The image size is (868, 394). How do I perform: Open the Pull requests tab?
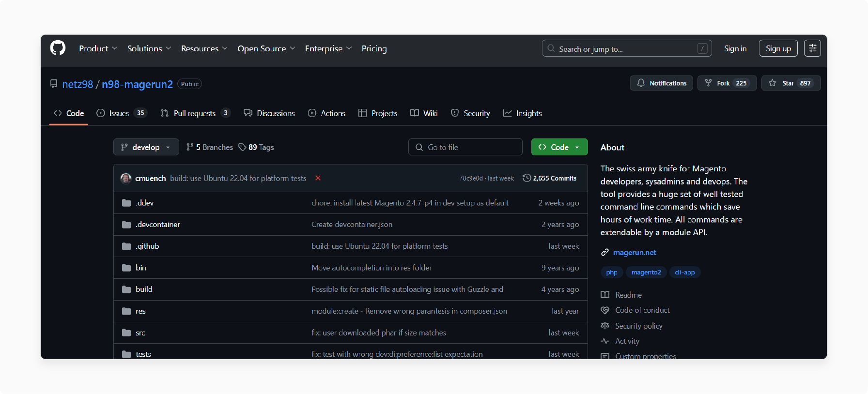point(195,113)
